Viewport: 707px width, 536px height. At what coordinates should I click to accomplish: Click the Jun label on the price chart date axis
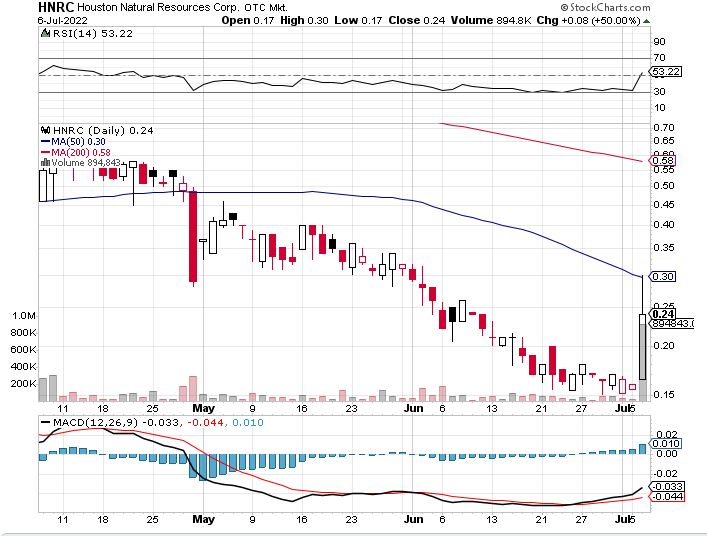pos(413,408)
